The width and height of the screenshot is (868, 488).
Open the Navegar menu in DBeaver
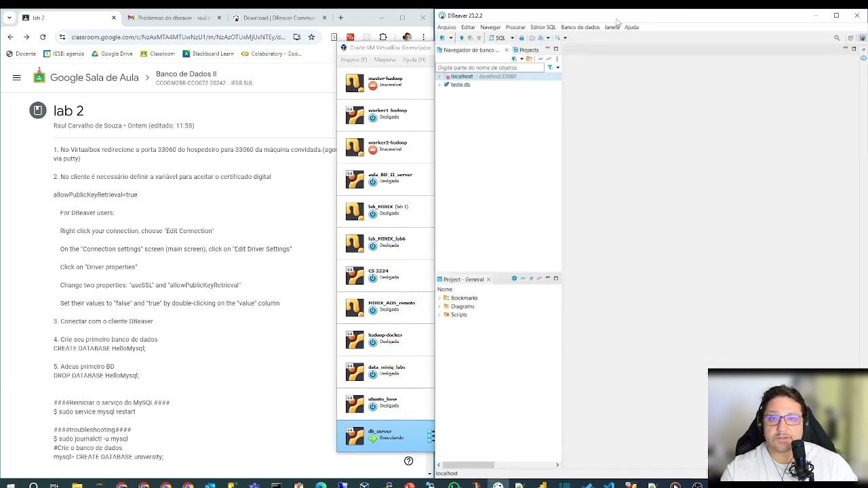490,27
